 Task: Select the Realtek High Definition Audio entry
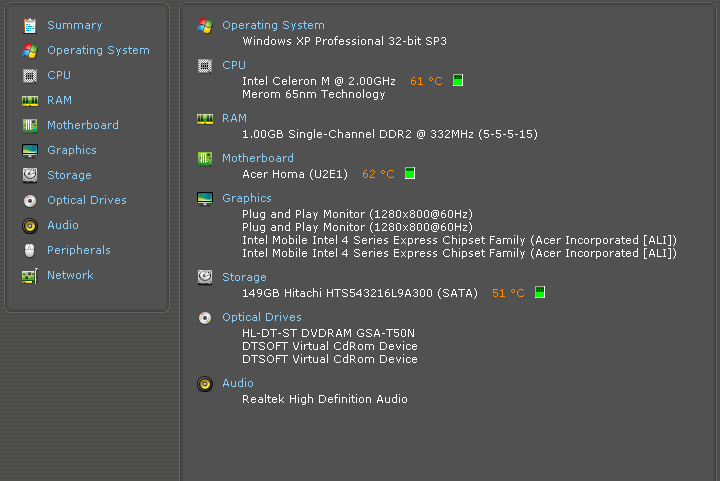click(x=325, y=399)
